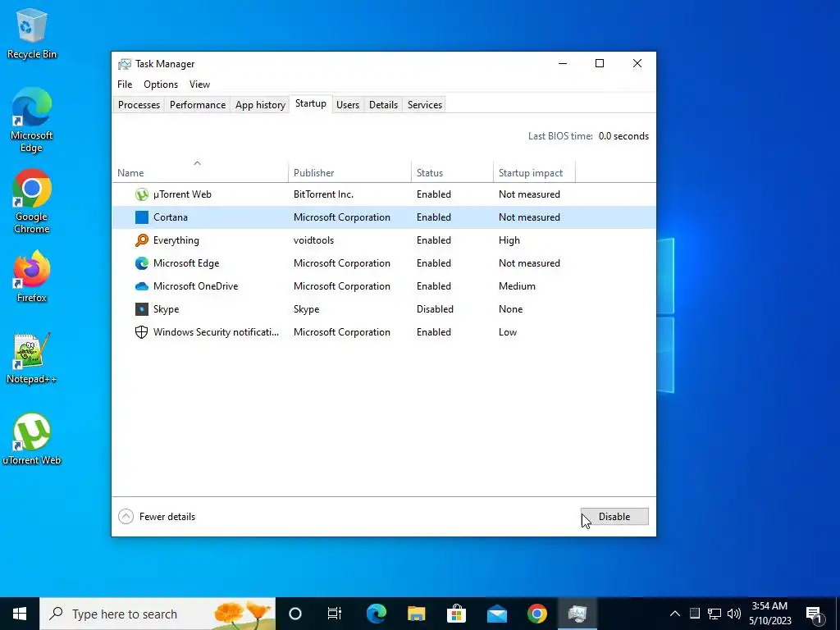Open volume control in system tray
Image resolution: width=840 pixels, height=630 pixels.
(x=734, y=614)
